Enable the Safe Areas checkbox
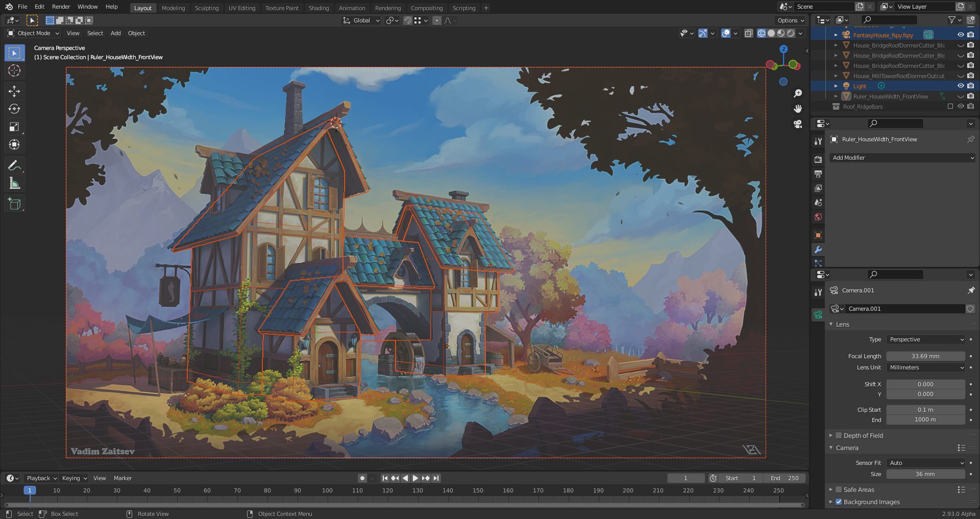980x519 pixels. [839, 490]
